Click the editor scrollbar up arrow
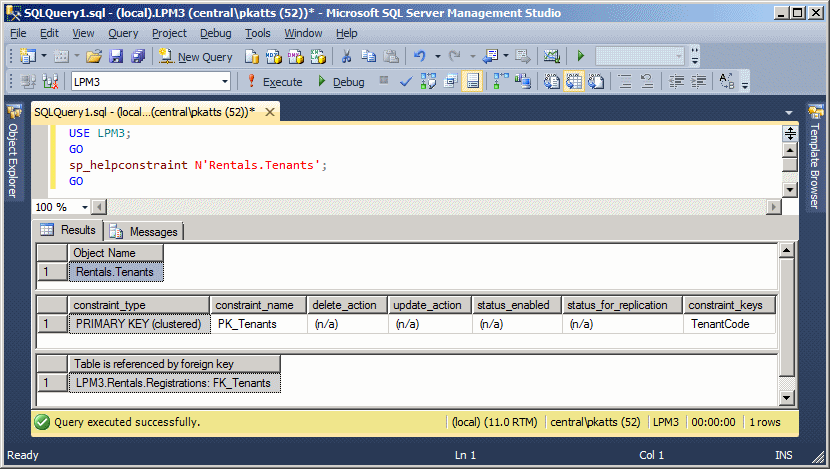 tap(790, 150)
